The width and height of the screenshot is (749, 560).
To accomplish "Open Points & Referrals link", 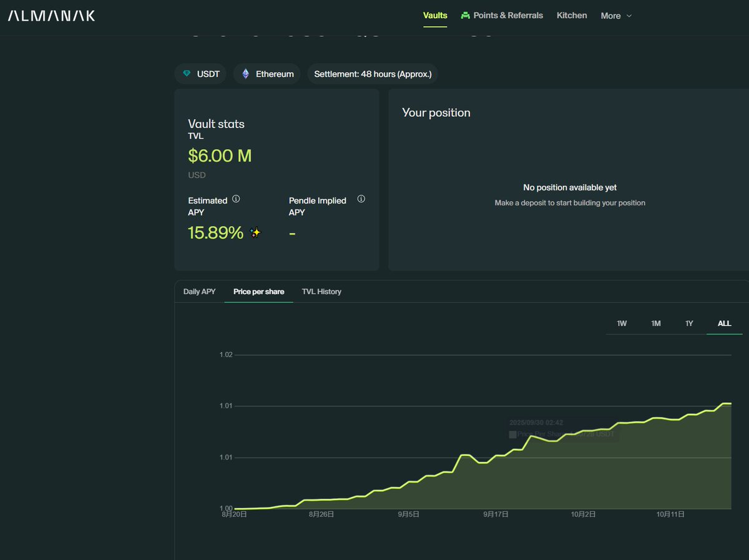I will [508, 16].
